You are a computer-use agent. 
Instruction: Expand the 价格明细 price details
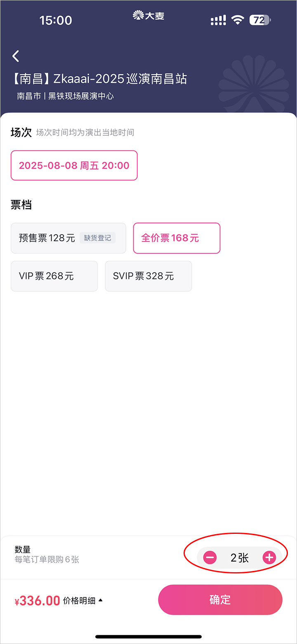point(79,601)
